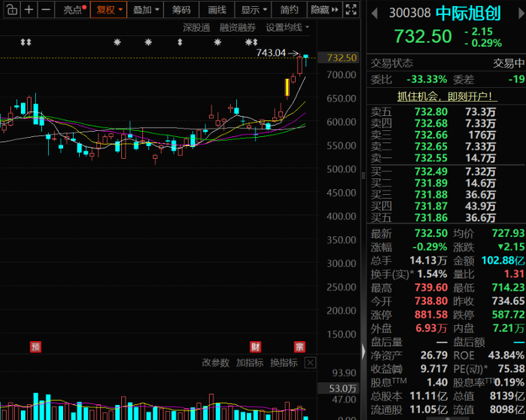
Task: Click the combined star and arrow event marker
Action: [x=251, y=42]
